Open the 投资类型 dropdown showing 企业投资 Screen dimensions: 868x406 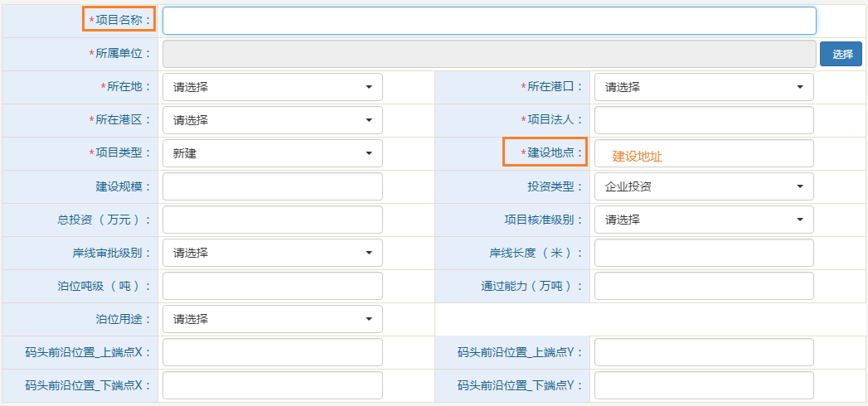tap(703, 186)
